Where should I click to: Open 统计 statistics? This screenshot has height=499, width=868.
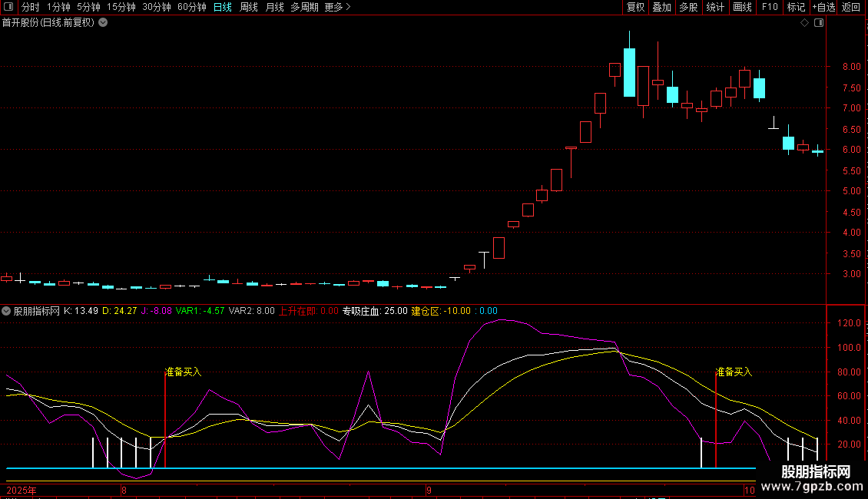pos(714,7)
